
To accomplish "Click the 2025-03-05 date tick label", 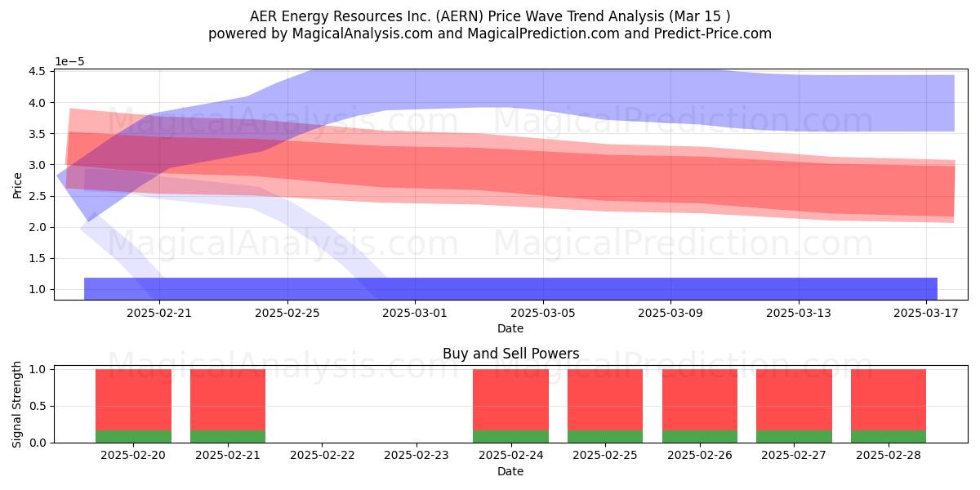I will click(543, 313).
